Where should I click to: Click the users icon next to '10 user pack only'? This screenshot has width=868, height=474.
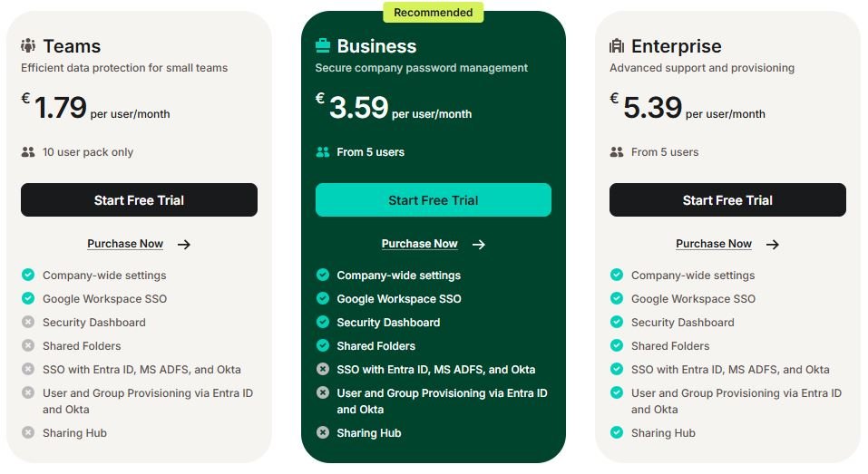pyautogui.click(x=28, y=152)
